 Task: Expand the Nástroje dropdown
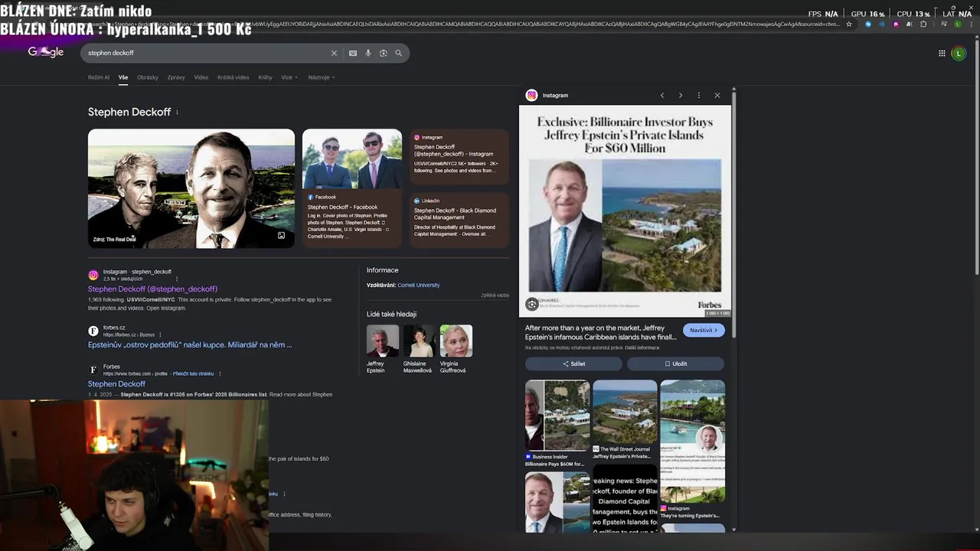tap(322, 77)
